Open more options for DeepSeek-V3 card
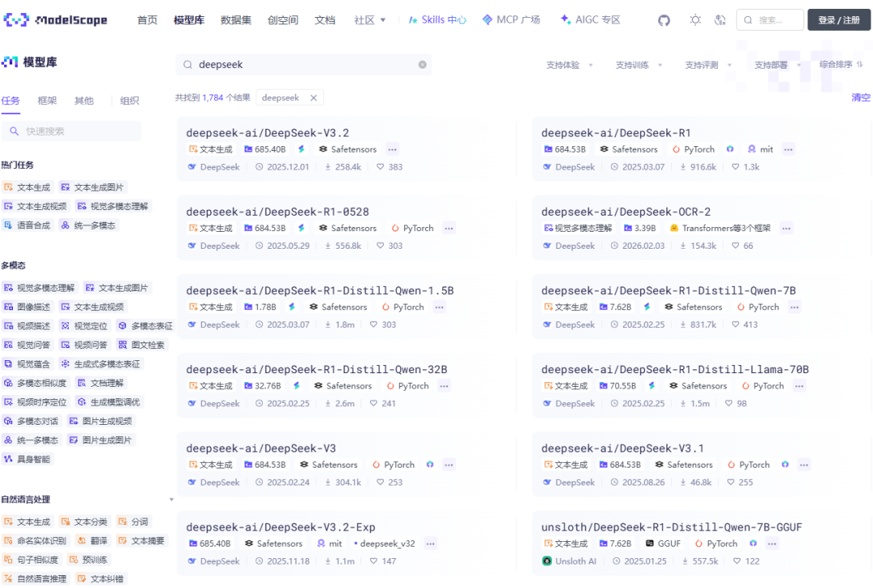873x588 pixels. click(449, 464)
